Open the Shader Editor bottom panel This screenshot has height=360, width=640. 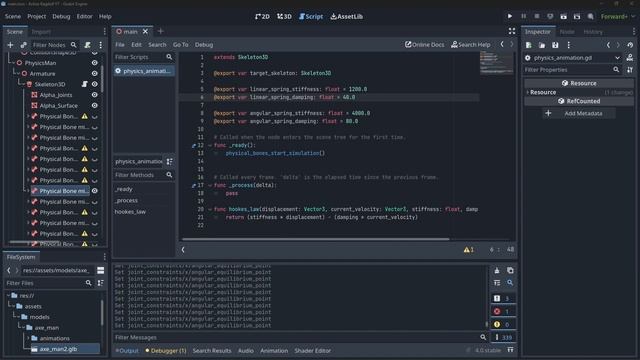[313, 351]
